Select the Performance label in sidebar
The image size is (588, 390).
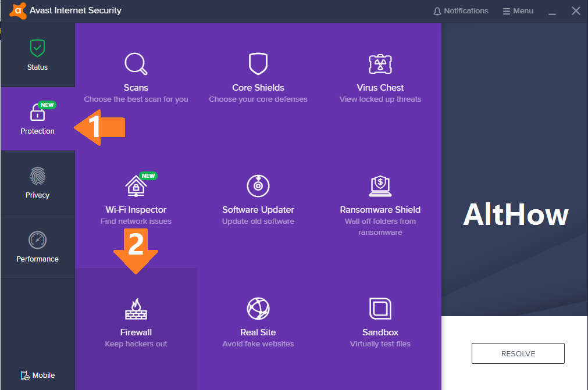[x=37, y=259]
